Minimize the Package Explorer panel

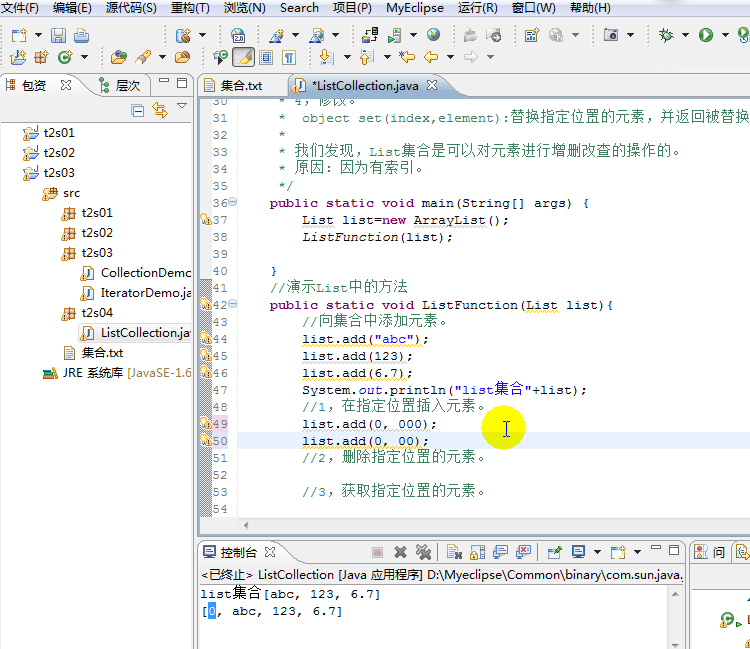[164, 81]
